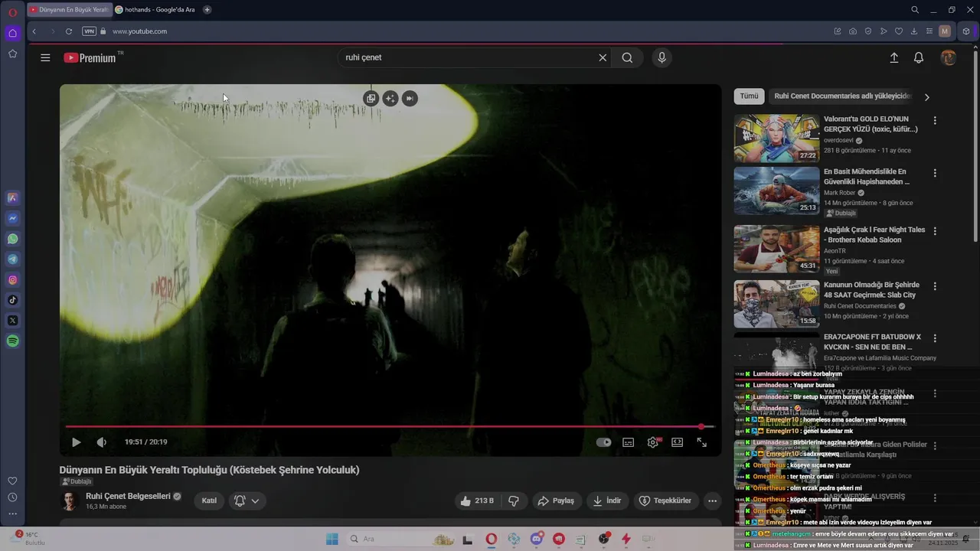Click the first overlay icon atop the video
The width and height of the screenshot is (980, 551).
[x=371, y=98]
